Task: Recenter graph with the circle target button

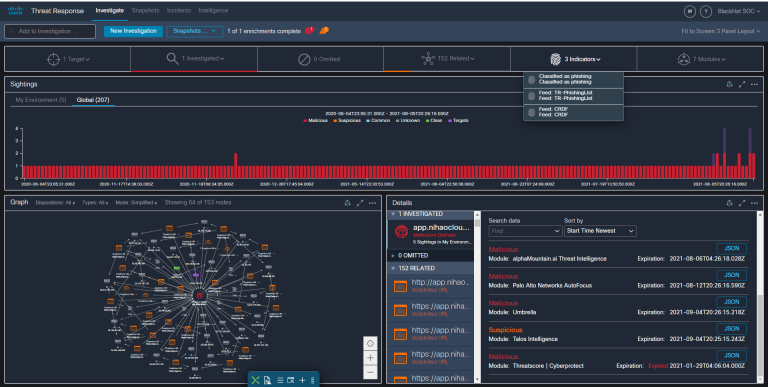Action: [x=370, y=343]
